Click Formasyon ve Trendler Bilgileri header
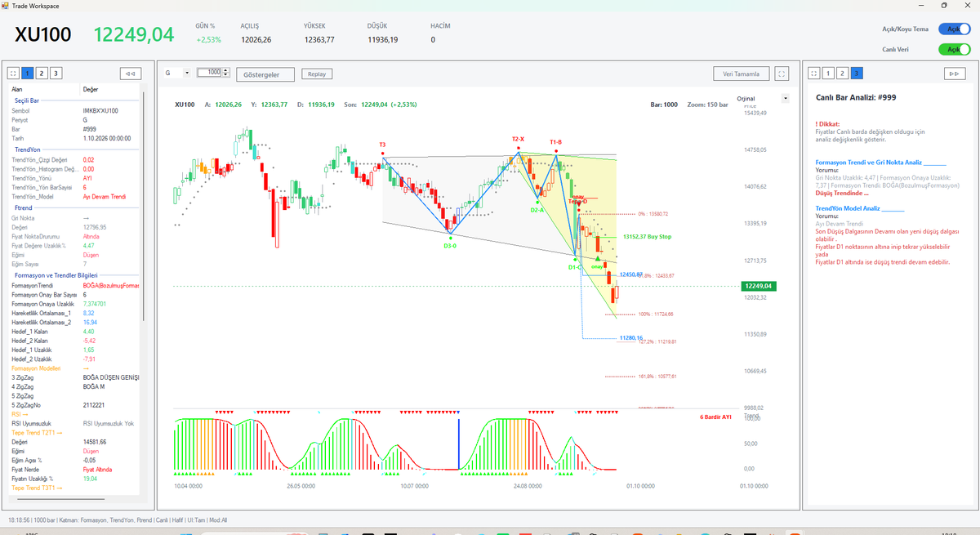 (x=56, y=275)
